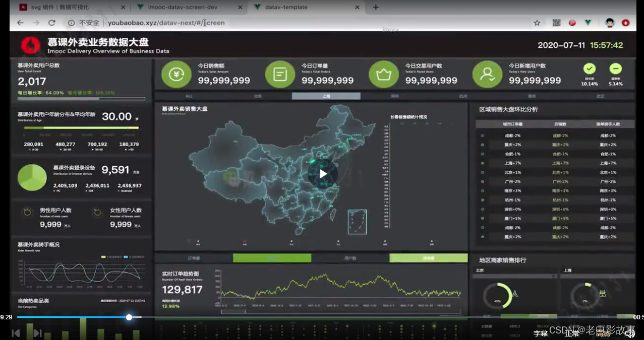Click the red round extension icon
Viewport: 644px width, 340px height.
(x=572, y=23)
